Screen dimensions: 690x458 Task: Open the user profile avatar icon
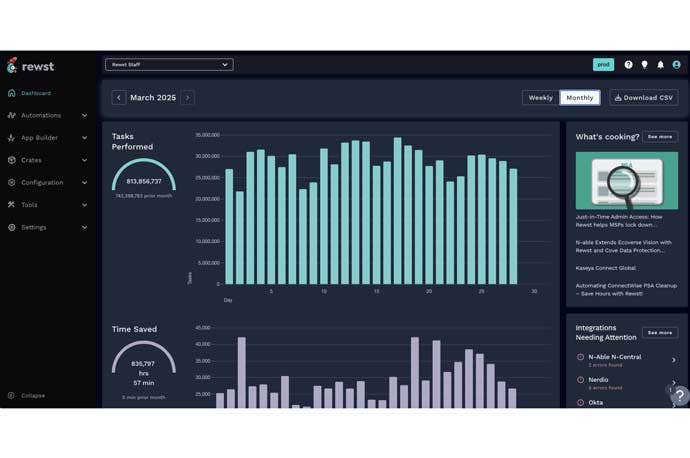(x=676, y=65)
